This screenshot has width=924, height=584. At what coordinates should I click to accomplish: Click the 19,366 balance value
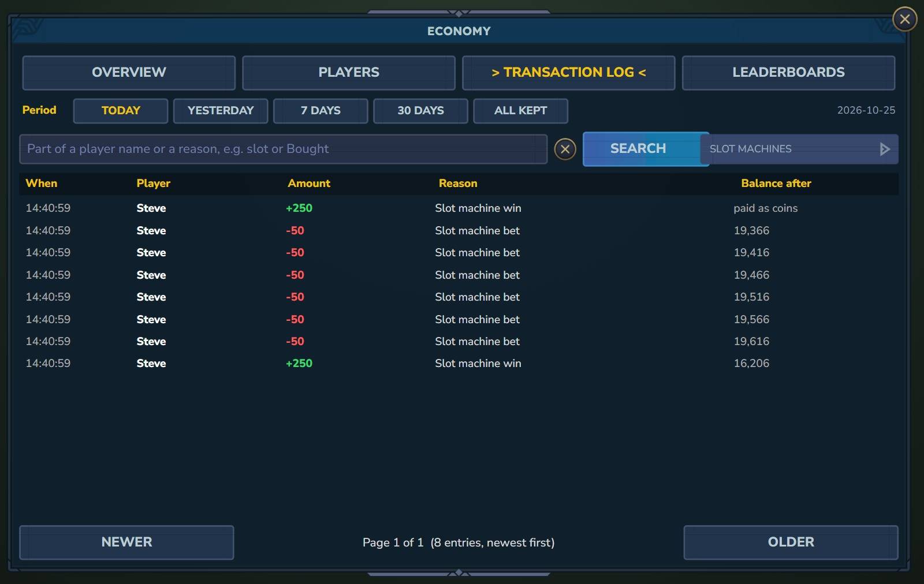pos(751,231)
